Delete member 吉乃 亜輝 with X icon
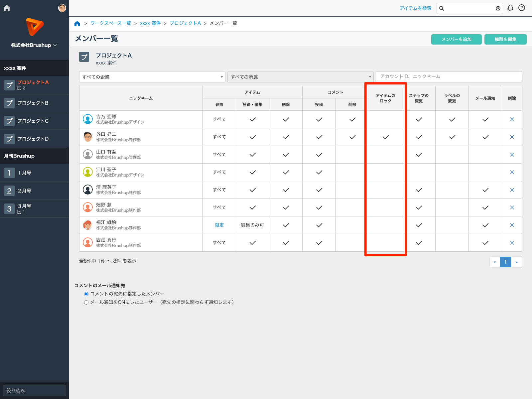The width and height of the screenshot is (532, 399). (512, 119)
